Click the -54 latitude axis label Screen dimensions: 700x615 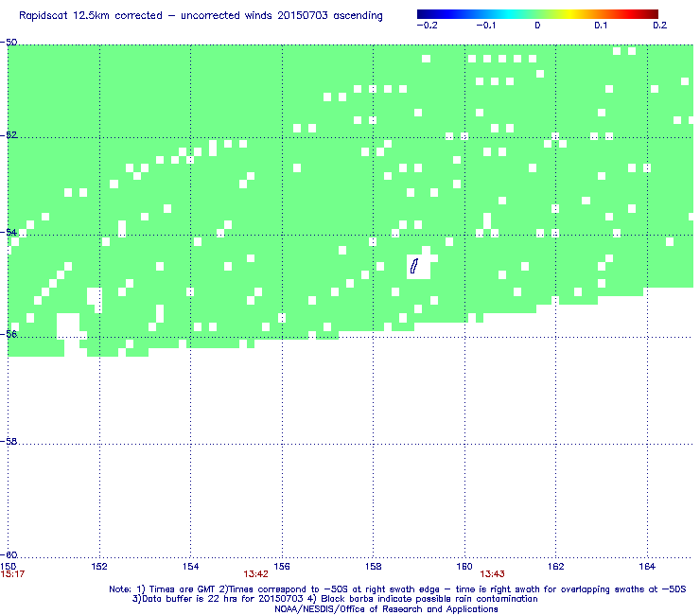(x=9, y=232)
